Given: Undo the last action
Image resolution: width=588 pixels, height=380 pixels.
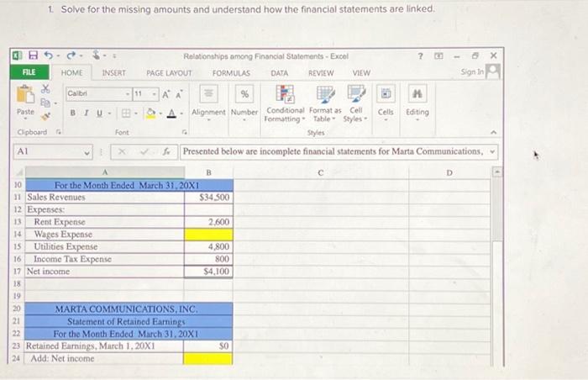Looking at the screenshot, I should (x=49, y=55).
